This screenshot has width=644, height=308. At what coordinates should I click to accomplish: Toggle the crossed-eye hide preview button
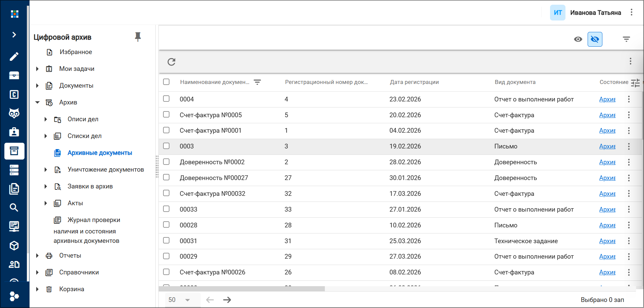click(x=595, y=39)
